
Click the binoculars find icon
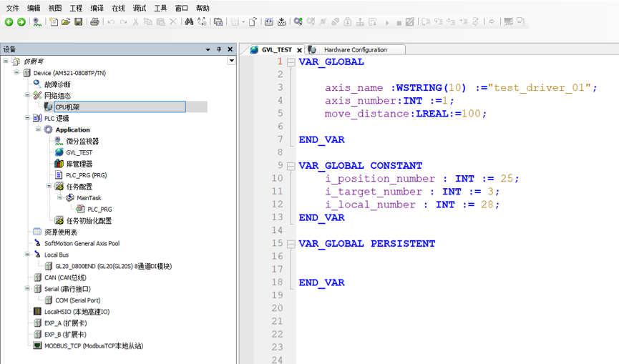click(189, 21)
